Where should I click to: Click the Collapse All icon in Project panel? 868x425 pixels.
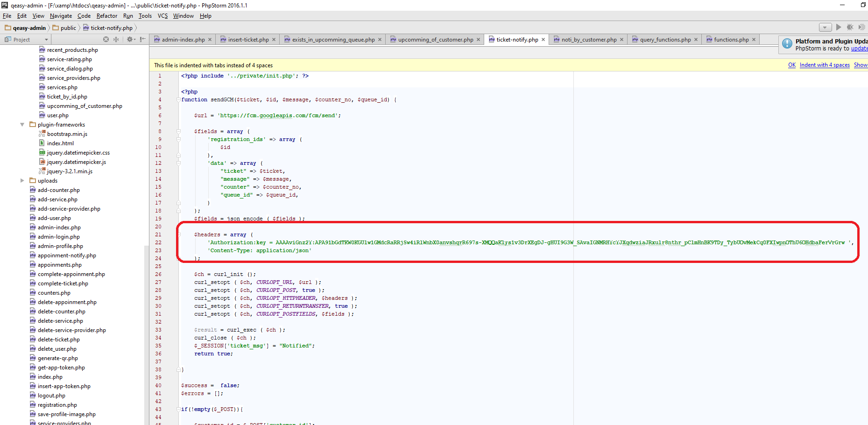pos(116,40)
